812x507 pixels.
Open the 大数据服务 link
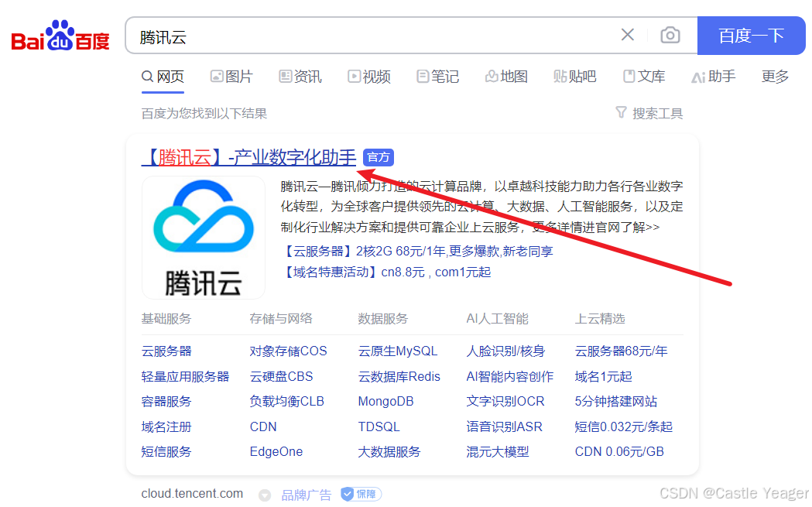pyautogui.click(x=389, y=451)
